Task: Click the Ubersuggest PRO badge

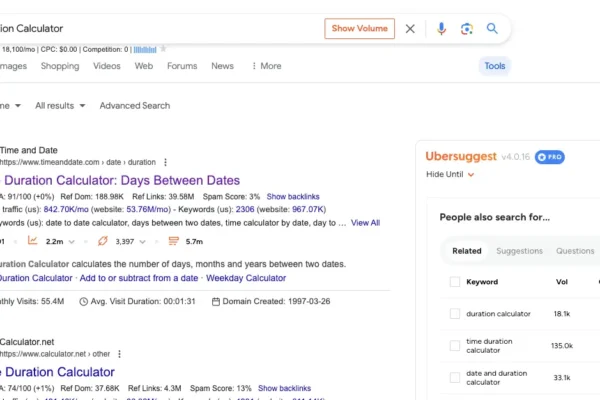Action: (x=549, y=157)
